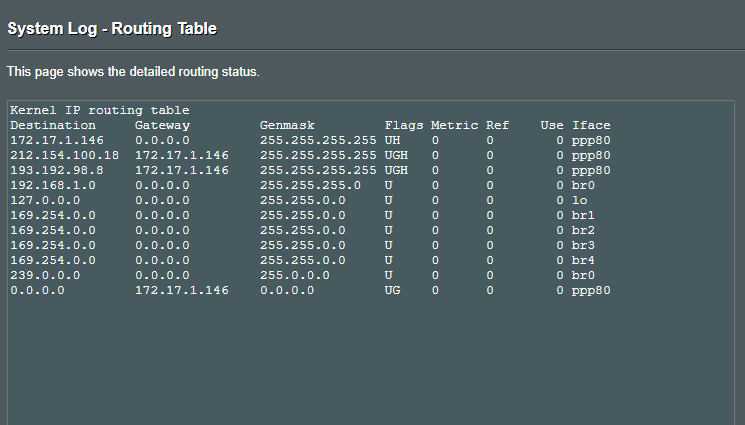This screenshot has width=745, height=425.
Task: Click the Destination column header
Action: click(x=53, y=125)
